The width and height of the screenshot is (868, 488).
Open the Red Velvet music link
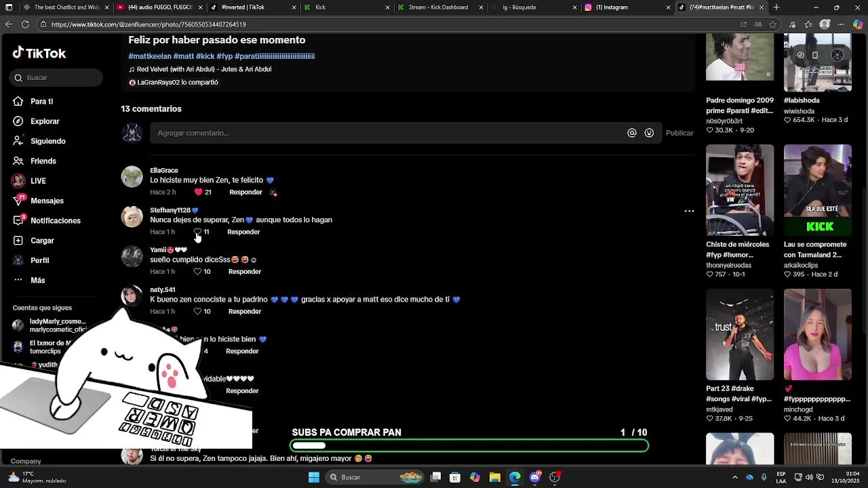200,69
